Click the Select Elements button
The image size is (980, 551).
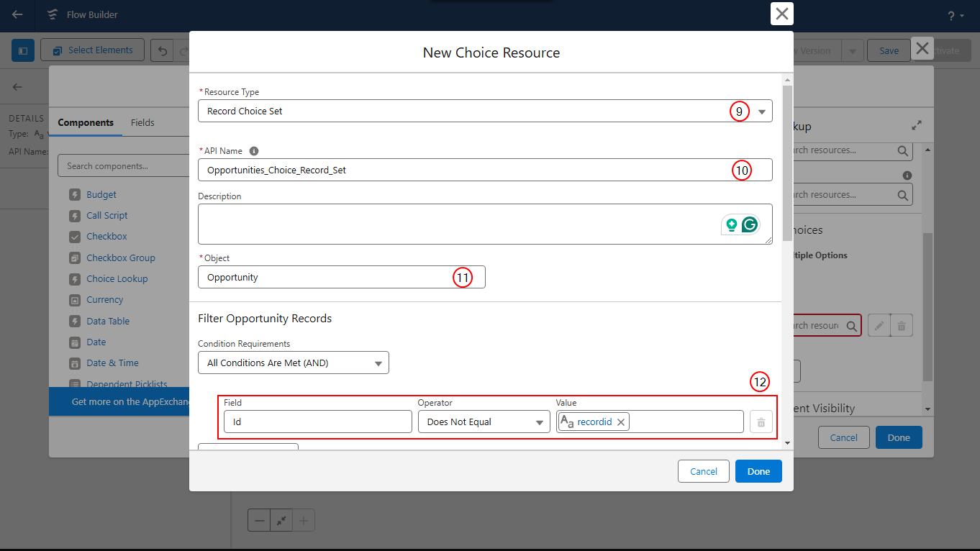[x=92, y=50]
